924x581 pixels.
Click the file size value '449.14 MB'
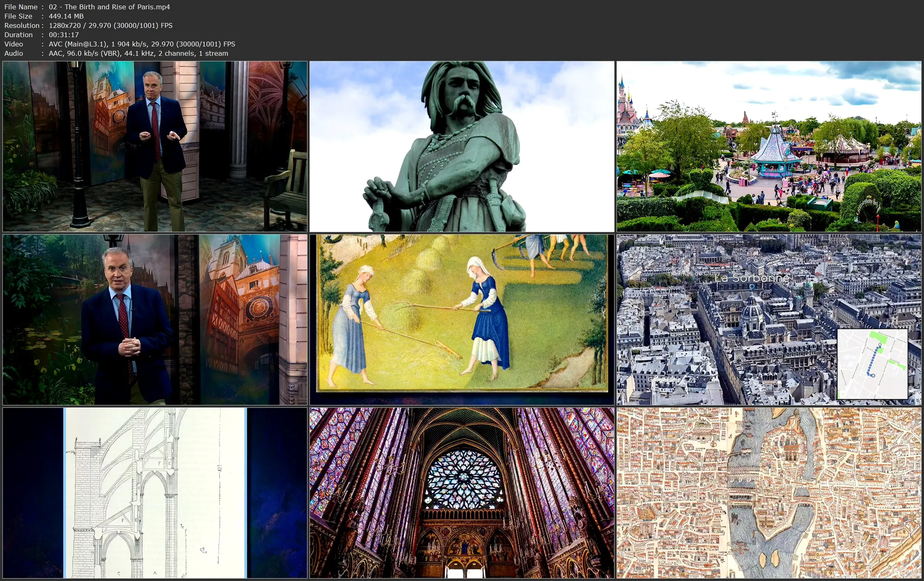click(66, 16)
